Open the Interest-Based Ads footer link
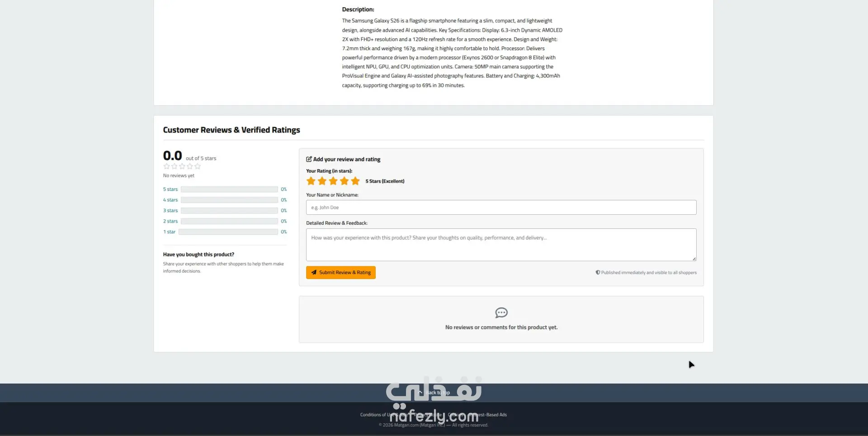This screenshot has width=868, height=436. 488,415
